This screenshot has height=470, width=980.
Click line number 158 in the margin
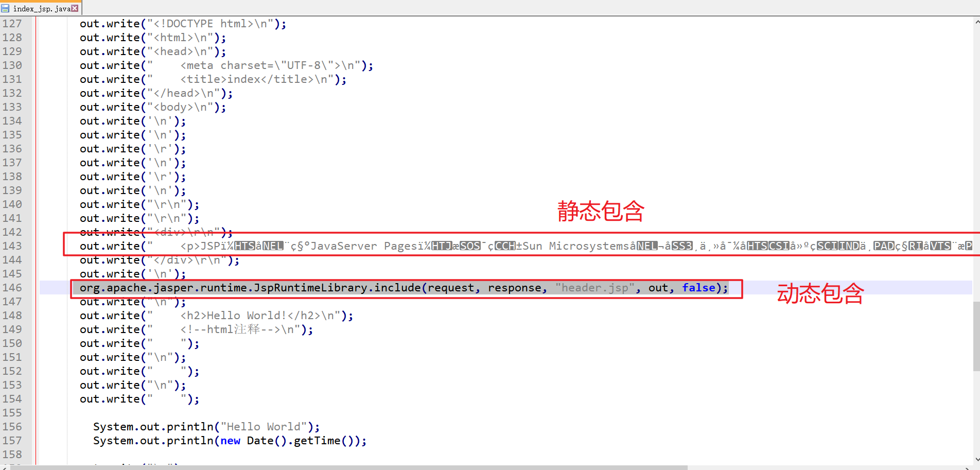[x=12, y=455]
